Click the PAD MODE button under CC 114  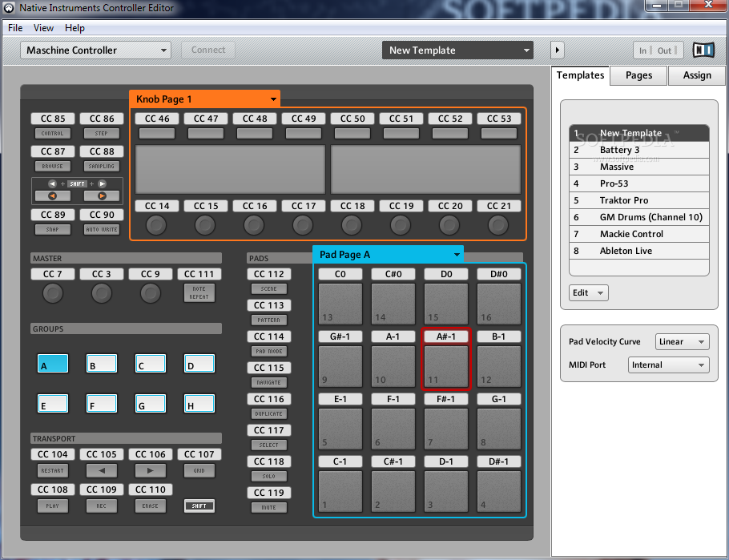coord(268,351)
